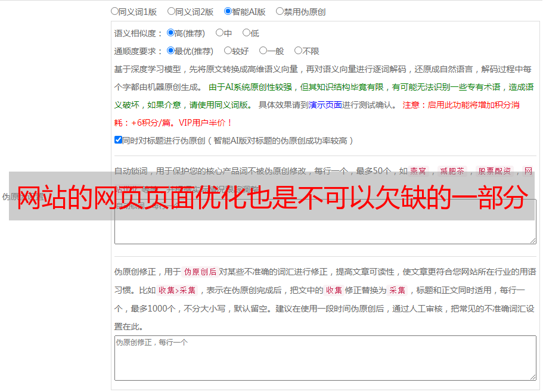Click the 燕窝 example keyword tag
543x392 pixels.
click(418, 171)
